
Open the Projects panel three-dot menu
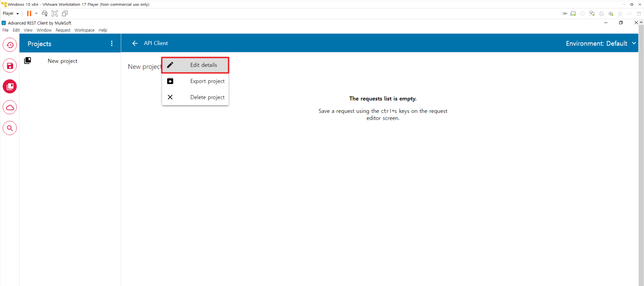click(x=112, y=44)
